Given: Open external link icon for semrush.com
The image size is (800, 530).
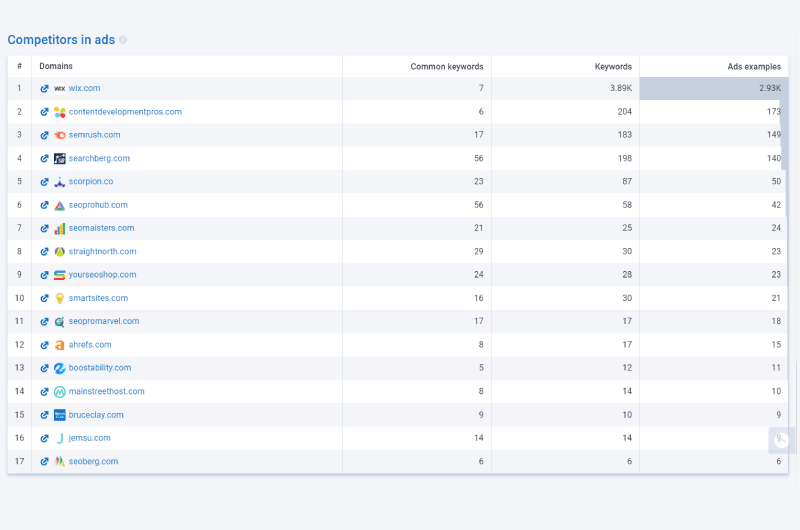Looking at the screenshot, I should (44, 135).
